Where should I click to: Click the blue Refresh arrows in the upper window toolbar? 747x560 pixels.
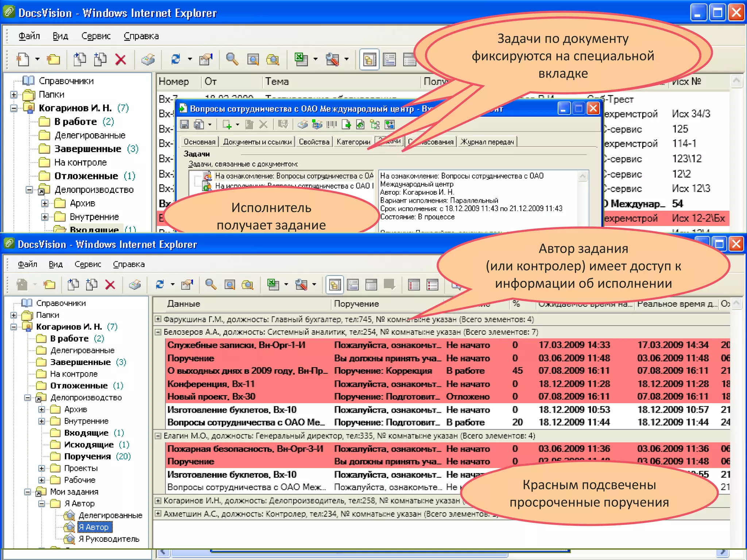[176, 59]
